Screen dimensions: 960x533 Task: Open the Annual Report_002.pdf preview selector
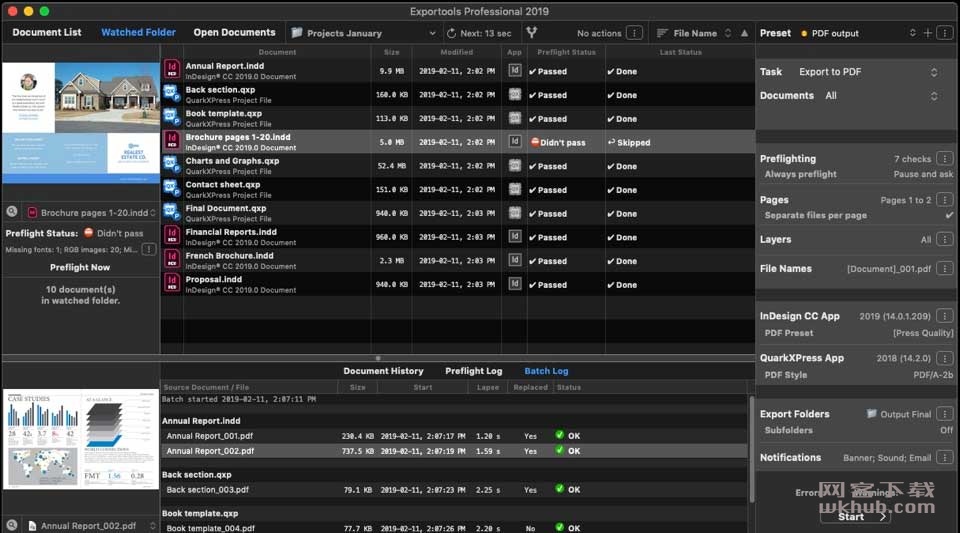tap(91, 526)
